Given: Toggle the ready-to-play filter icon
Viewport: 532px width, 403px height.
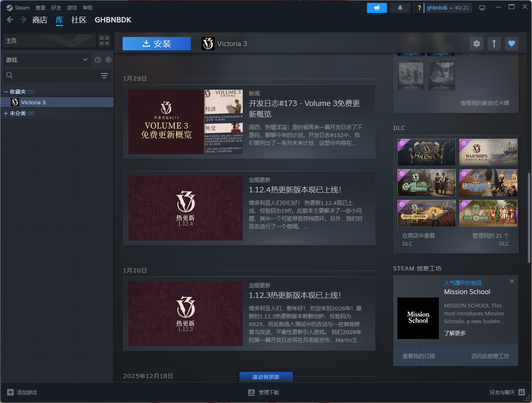Looking at the screenshot, I should (108, 60).
